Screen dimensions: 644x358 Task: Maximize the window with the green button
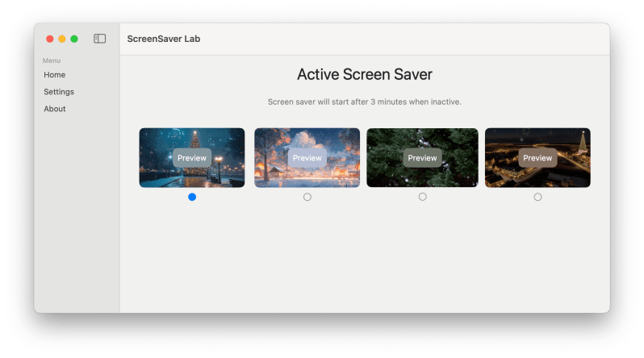tap(74, 39)
